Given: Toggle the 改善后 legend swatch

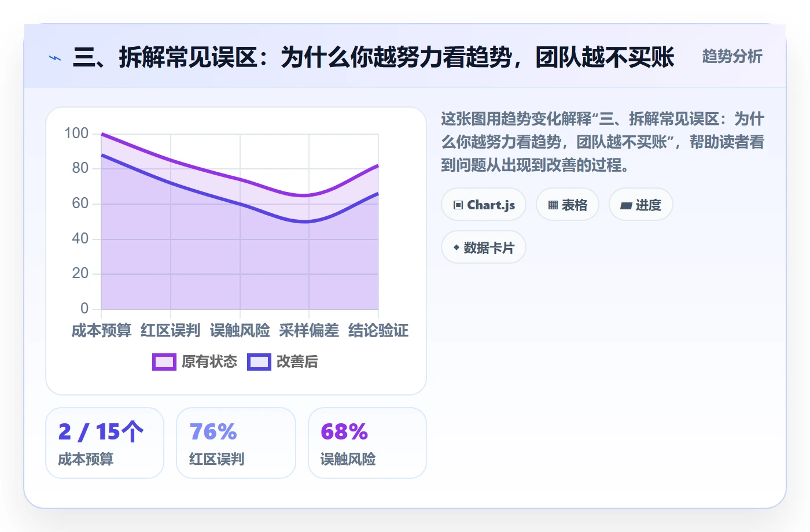Looking at the screenshot, I should tap(259, 362).
